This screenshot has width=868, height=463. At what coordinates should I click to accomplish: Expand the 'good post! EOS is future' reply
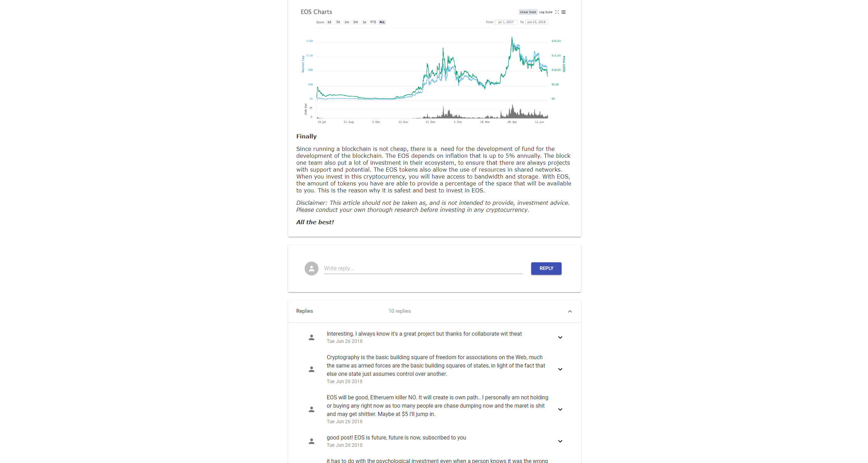pyautogui.click(x=560, y=441)
